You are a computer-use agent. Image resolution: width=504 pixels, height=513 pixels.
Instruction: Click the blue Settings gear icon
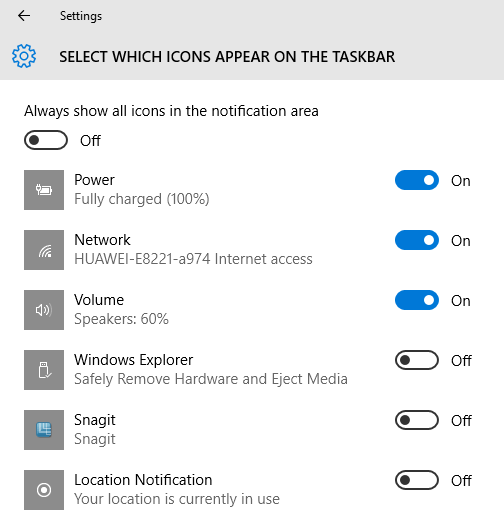click(x=24, y=56)
